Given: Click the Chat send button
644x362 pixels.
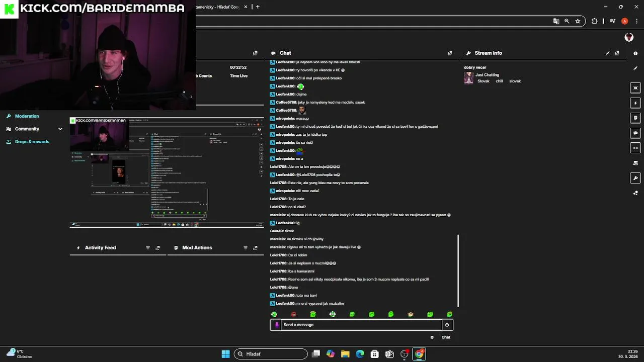Looking at the screenshot, I should point(446,337).
